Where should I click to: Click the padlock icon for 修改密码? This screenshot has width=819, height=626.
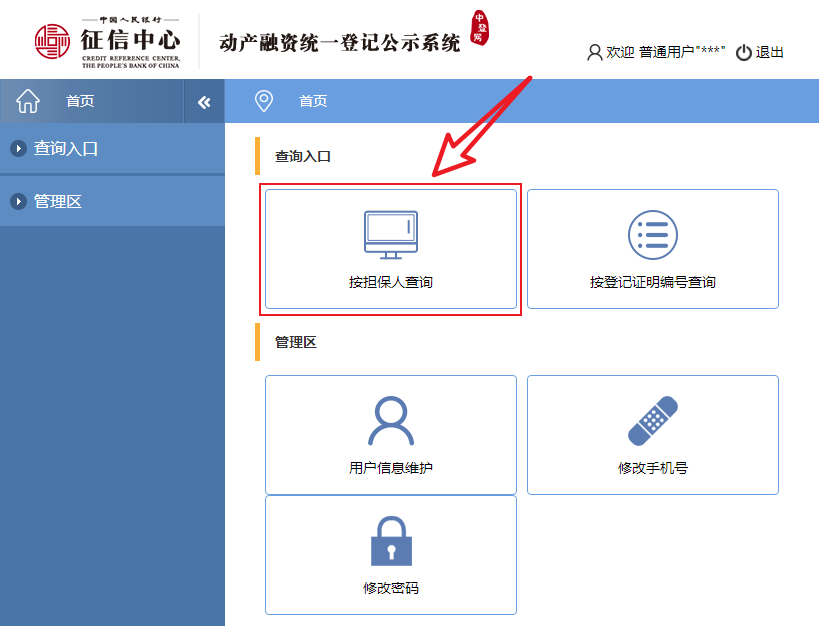tap(390, 541)
